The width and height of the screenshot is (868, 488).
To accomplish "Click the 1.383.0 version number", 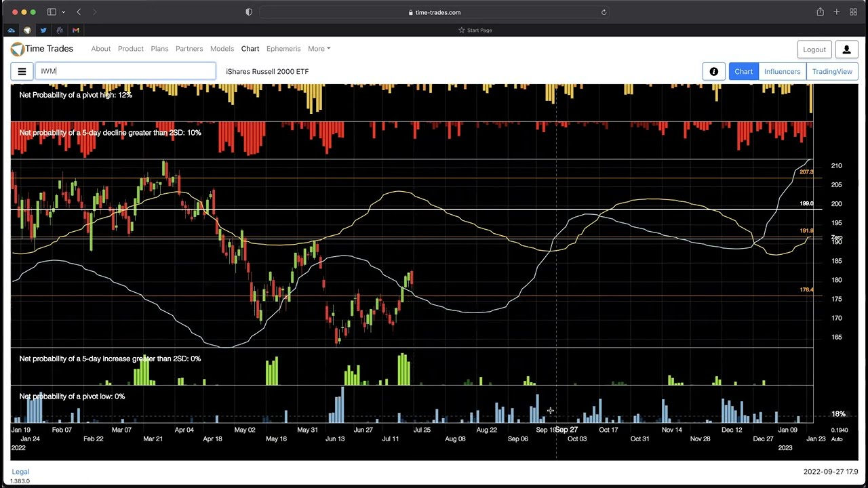I will click(20, 481).
